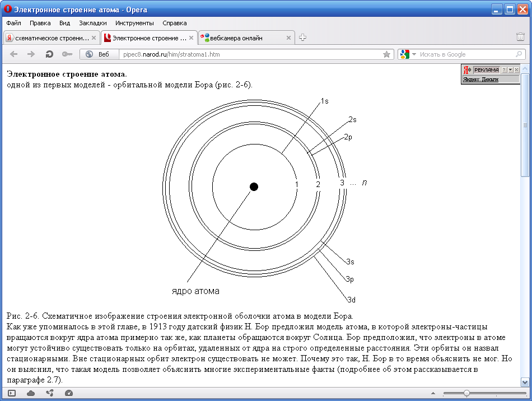Click the Веб site info button

99,54
